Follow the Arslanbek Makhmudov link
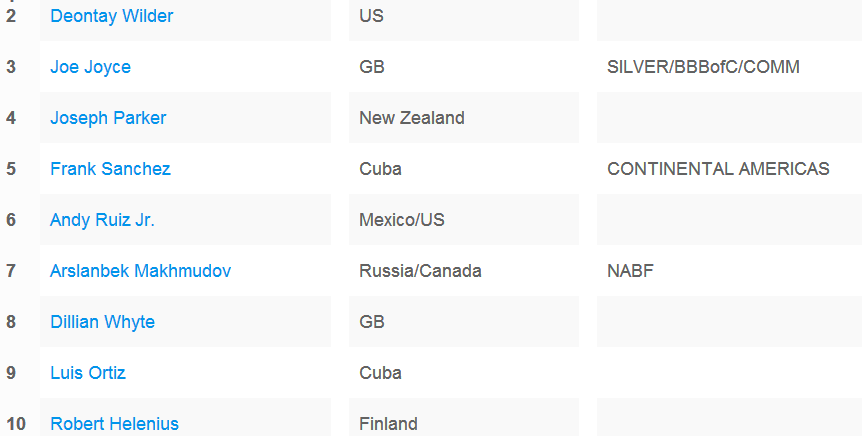862x436 pixels. (141, 271)
